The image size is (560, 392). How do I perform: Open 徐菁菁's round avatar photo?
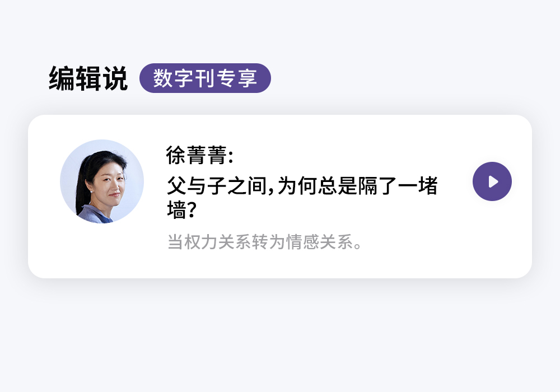pos(102,181)
